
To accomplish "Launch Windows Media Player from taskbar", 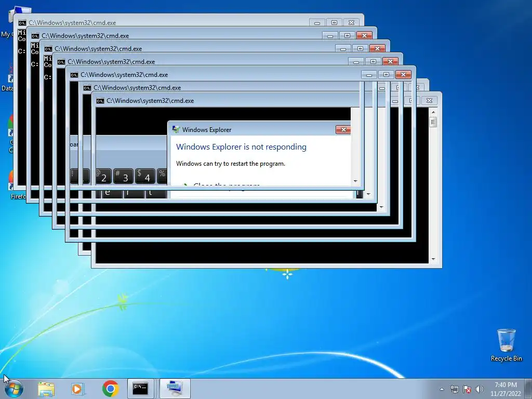I will [78, 389].
